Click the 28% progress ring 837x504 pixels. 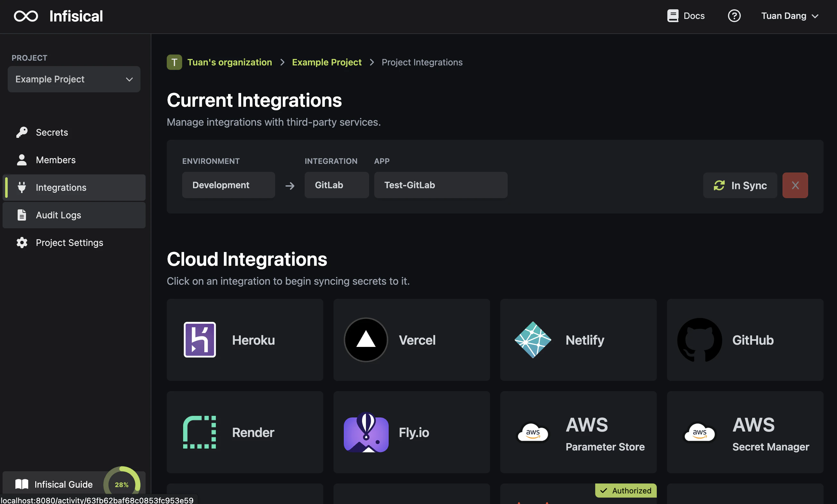click(x=122, y=484)
